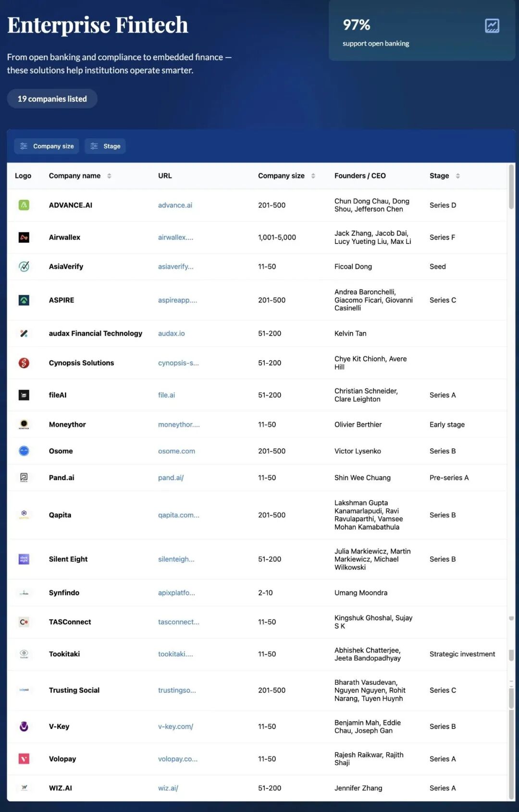The height and width of the screenshot is (812, 519).
Task: Open the v-key.com/ link
Action: tap(175, 727)
